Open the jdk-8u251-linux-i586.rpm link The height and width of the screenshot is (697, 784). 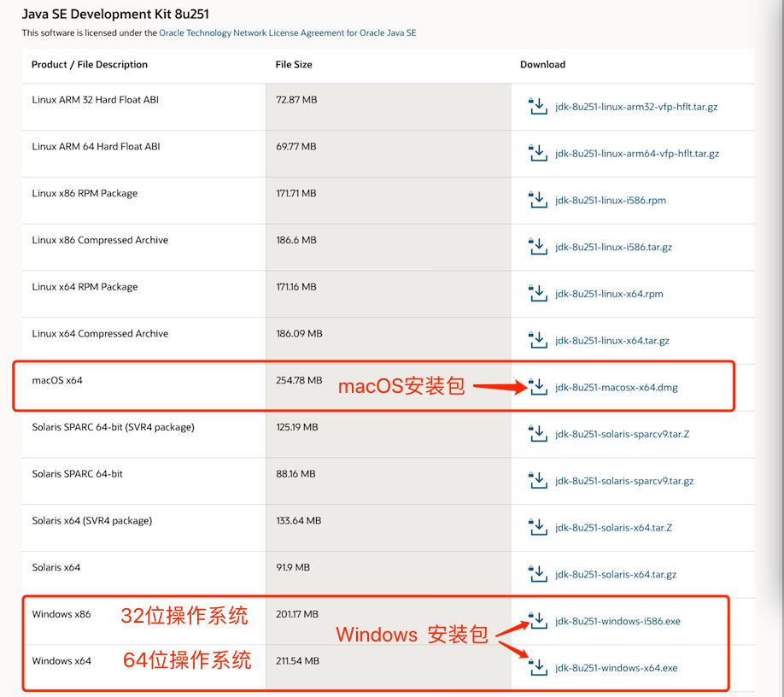coord(610,201)
